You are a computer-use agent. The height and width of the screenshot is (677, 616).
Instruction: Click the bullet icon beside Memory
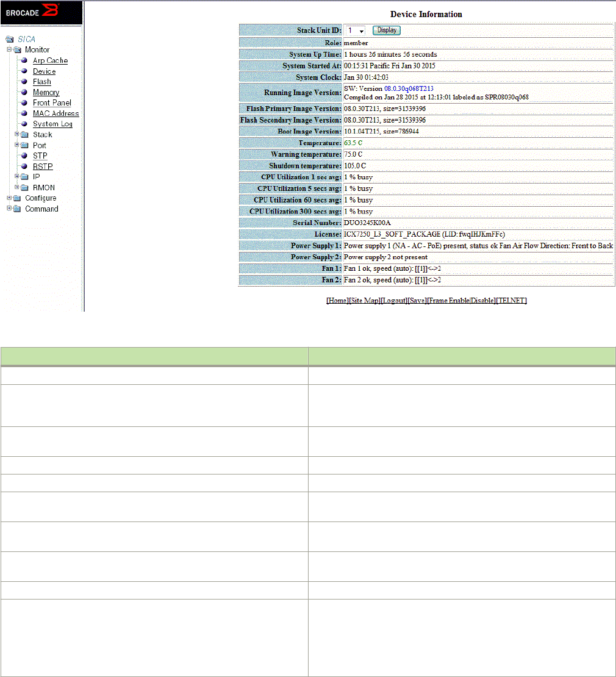[x=24, y=92]
